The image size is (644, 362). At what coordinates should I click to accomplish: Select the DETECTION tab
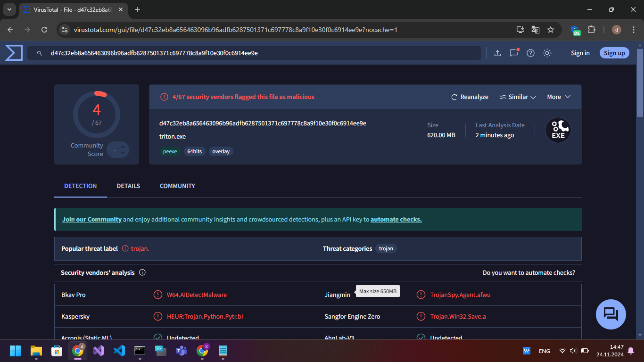point(81,186)
